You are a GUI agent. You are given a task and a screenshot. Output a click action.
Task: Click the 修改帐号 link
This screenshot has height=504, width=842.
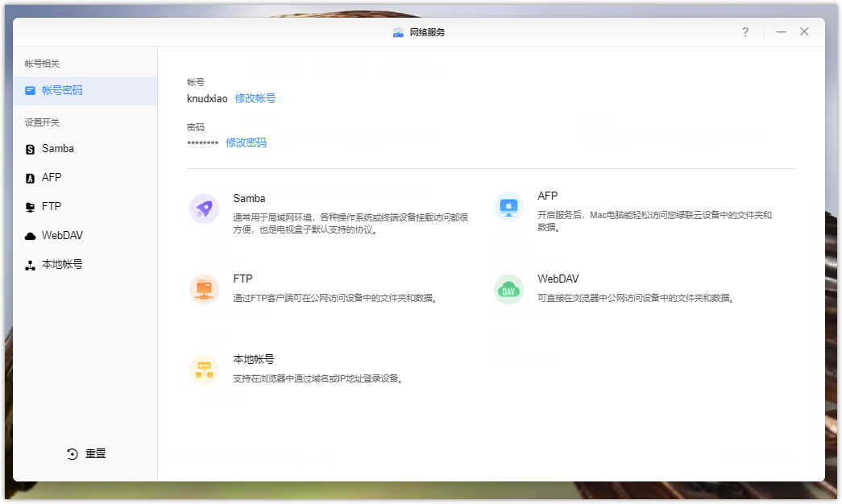pos(255,98)
